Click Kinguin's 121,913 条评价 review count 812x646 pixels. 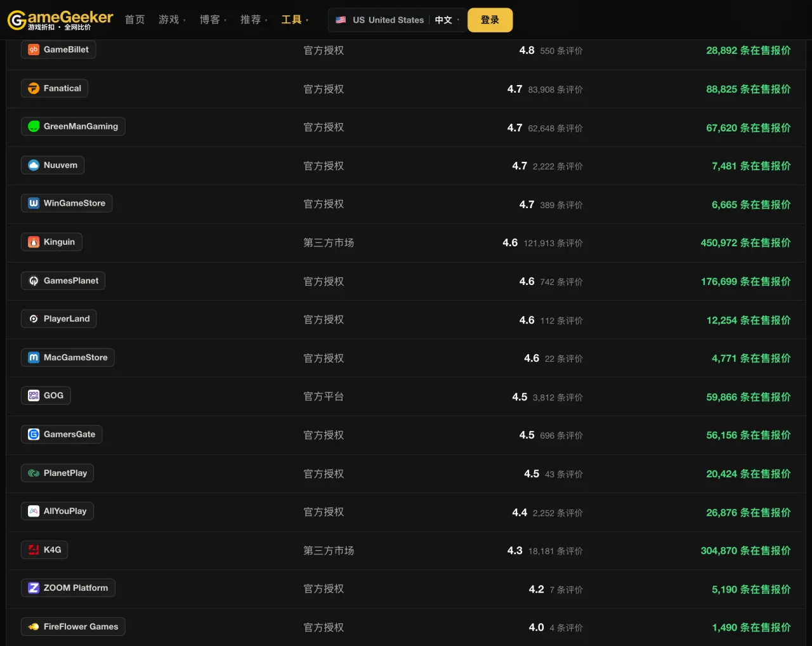click(x=553, y=243)
